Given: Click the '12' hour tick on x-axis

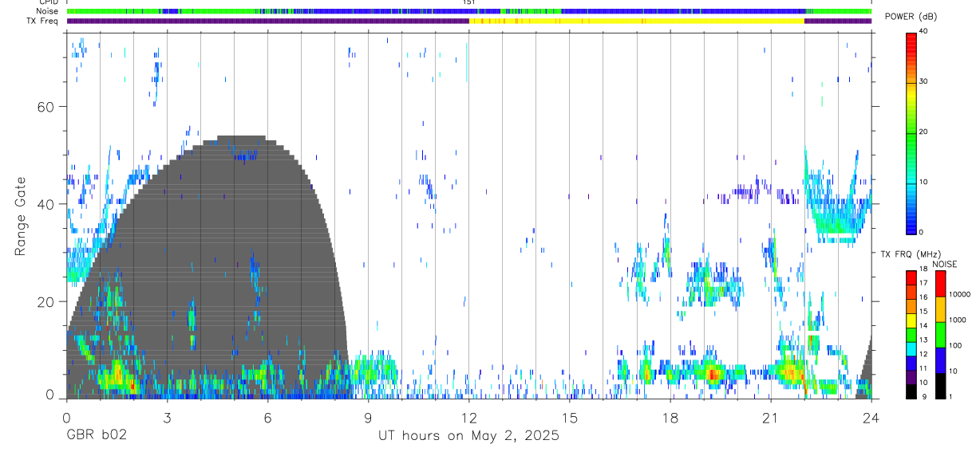Looking at the screenshot, I should (x=468, y=417).
